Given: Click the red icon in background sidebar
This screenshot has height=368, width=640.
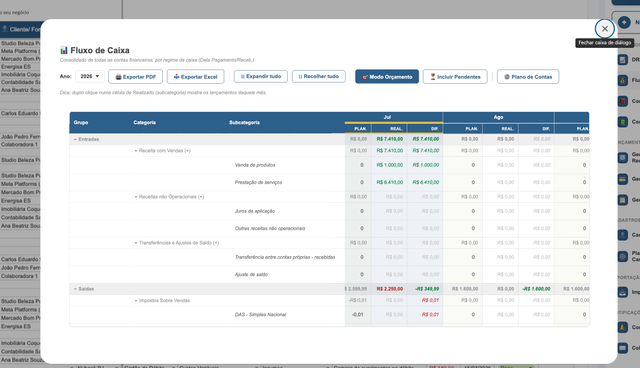Looking at the screenshot, I should click(x=622, y=101).
